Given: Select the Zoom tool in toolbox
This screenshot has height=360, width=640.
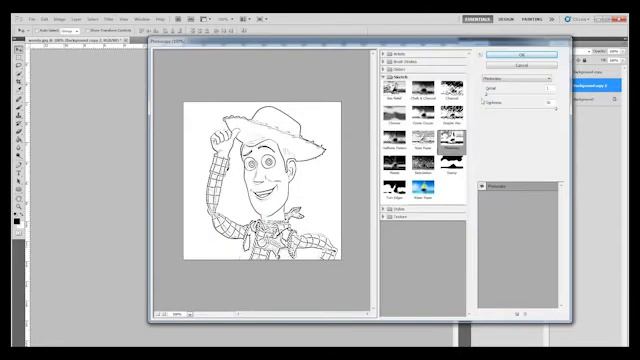Looking at the screenshot, I should click(x=18, y=207).
